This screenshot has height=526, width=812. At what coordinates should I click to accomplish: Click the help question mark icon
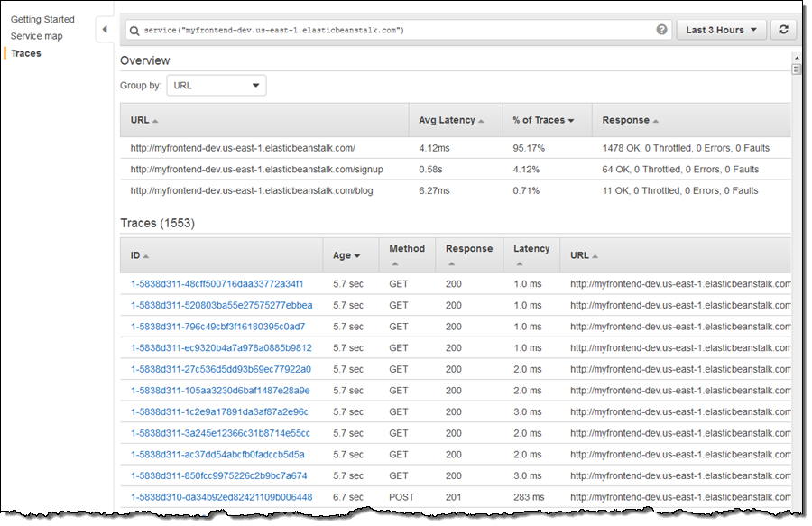[x=662, y=30]
